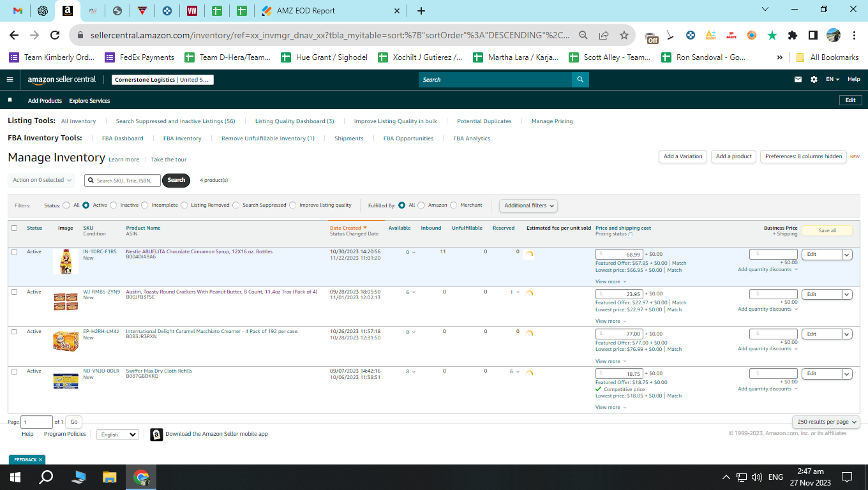
Task: Click the bookmark flag icon beside Add Products
Action: 10,100
